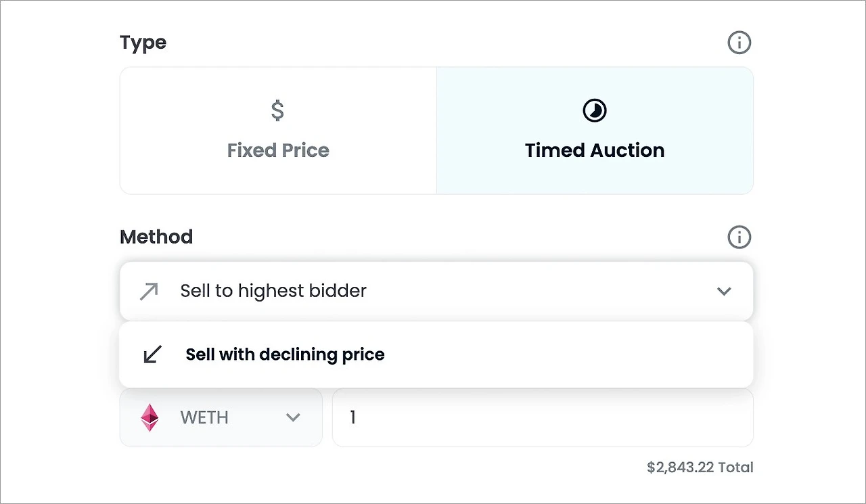Click the Method section heading
Screen dimensions: 866x504
click(x=156, y=237)
